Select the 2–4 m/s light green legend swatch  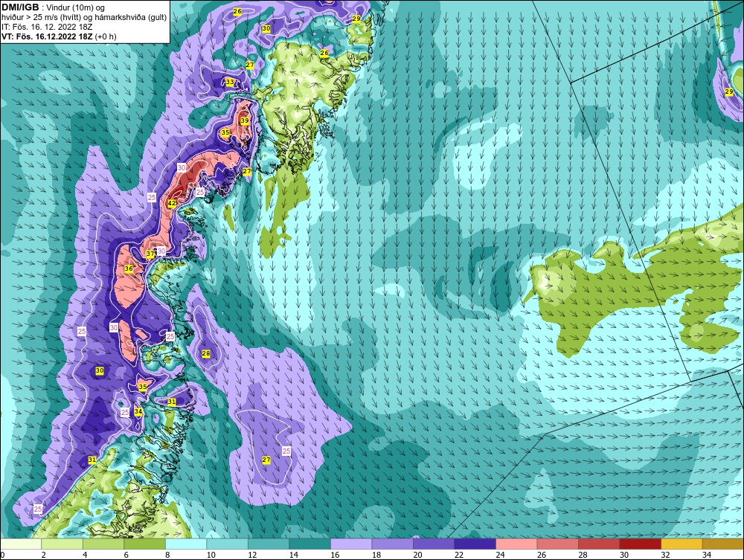[x=62, y=544]
